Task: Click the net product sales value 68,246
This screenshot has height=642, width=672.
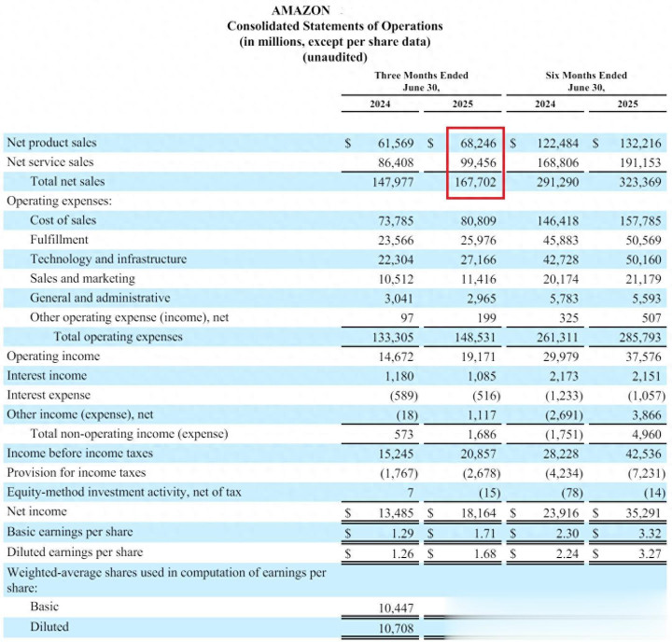Action: (x=478, y=143)
